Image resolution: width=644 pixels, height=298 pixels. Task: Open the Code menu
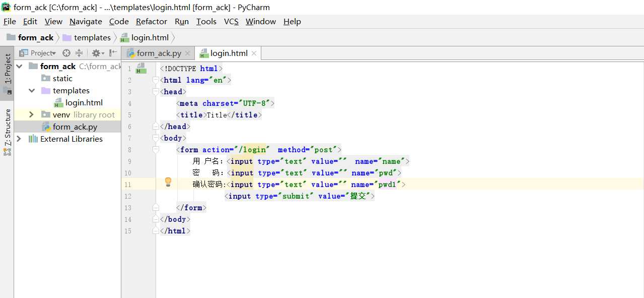119,21
